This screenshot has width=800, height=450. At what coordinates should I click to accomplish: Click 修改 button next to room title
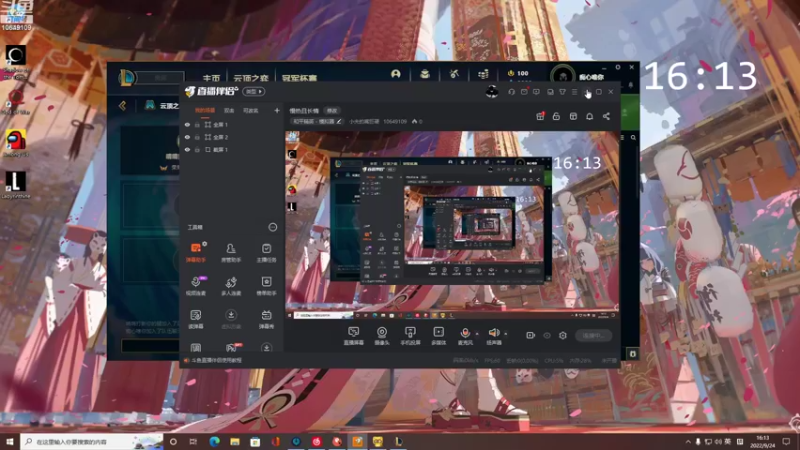(x=332, y=110)
